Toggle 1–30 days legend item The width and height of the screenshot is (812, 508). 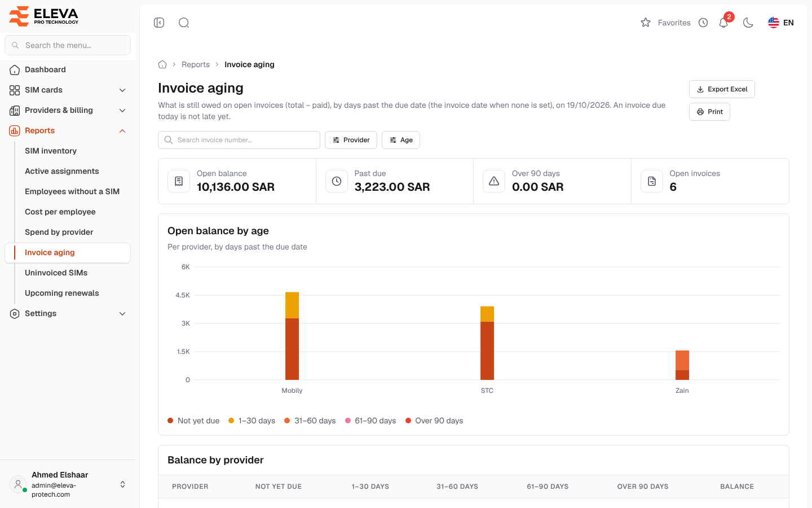tap(251, 421)
